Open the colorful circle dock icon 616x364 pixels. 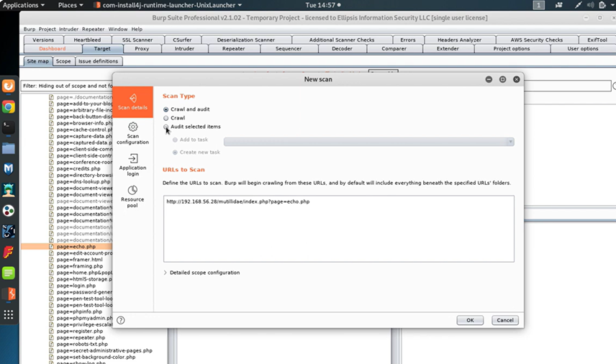(8, 211)
